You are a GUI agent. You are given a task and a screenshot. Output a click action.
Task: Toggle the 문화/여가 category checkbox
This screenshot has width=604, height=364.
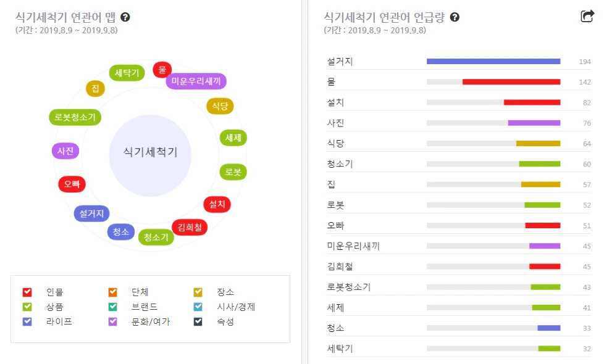[x=113, y=321]
